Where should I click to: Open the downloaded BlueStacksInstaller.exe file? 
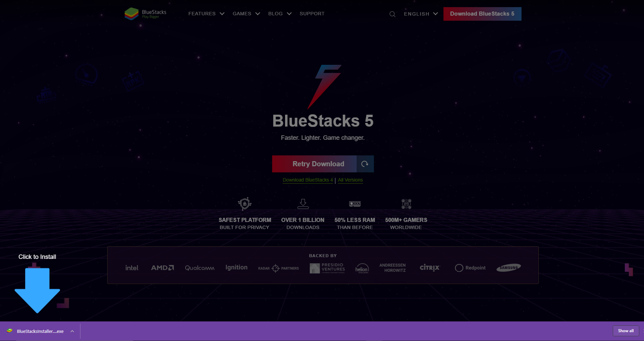click(x=40, y=331)
